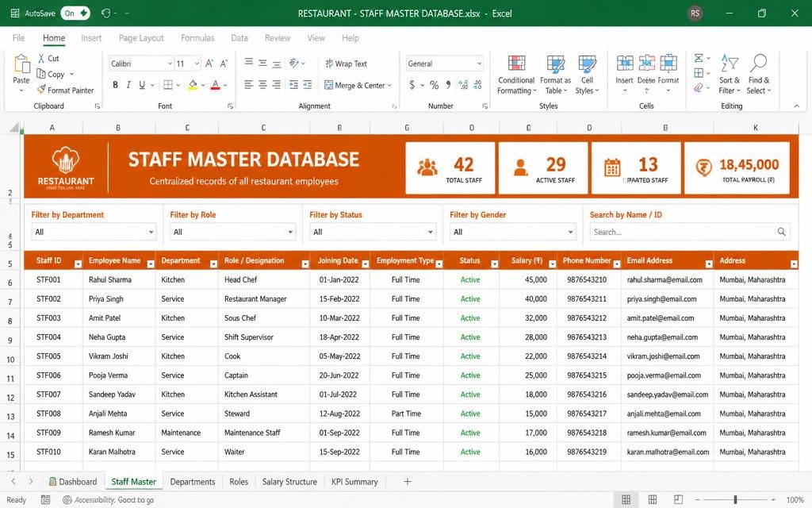The height and width of the screenshot is (508, 812).
Task: Click the Insert cells icon
Action: (x=625, y=63)
